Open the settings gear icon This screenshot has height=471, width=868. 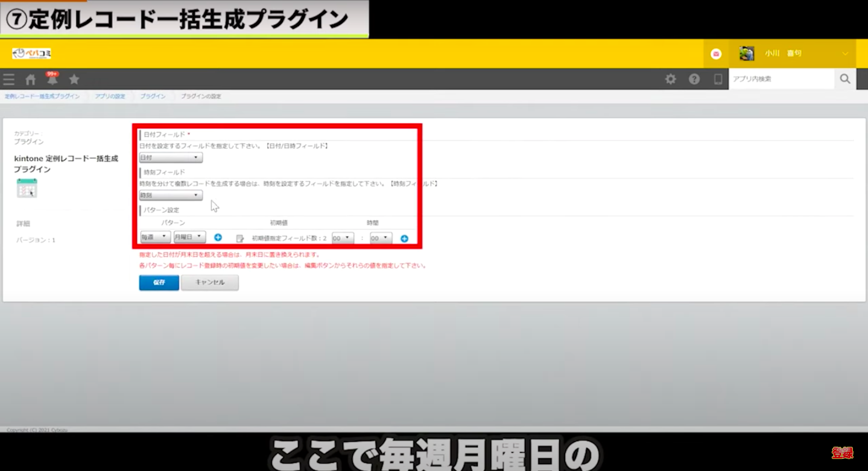coord(670,79)
